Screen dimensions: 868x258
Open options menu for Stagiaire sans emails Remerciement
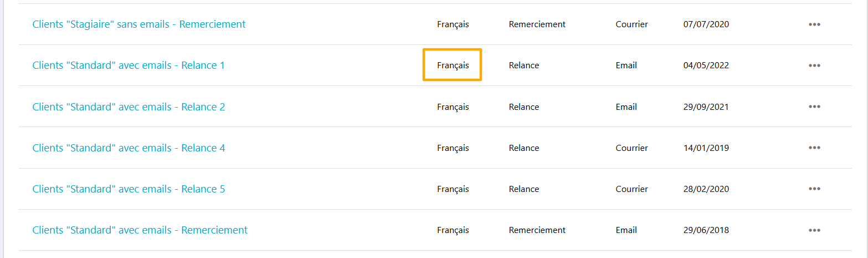[814, 24]
